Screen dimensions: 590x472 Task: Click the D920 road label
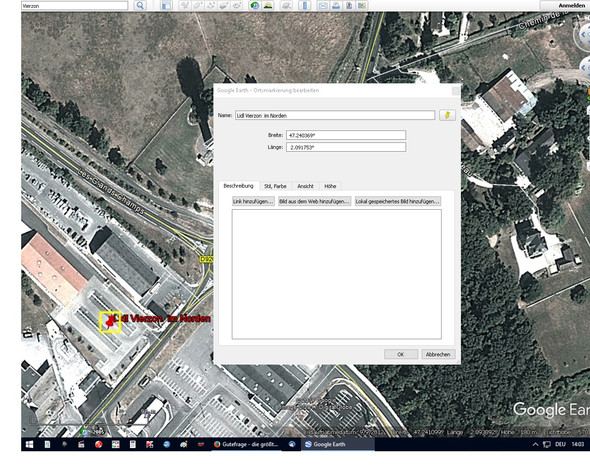click(206, 259)
